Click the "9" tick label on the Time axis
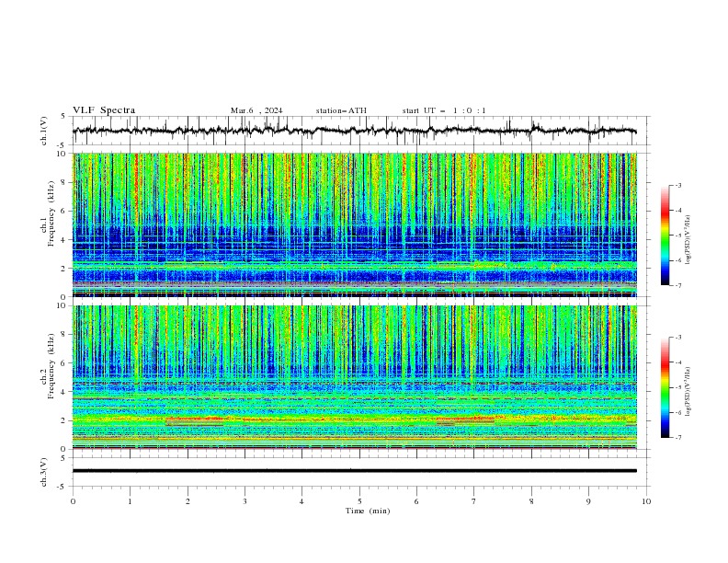Viewport: 728px width, 563px height. pyautogui.click(x=588, y=501)
